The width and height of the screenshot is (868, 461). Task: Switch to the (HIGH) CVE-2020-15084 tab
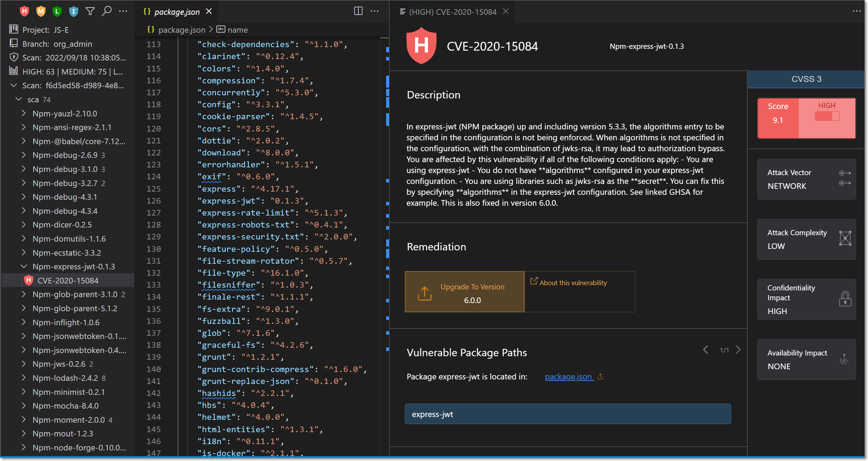coord(453,12)
